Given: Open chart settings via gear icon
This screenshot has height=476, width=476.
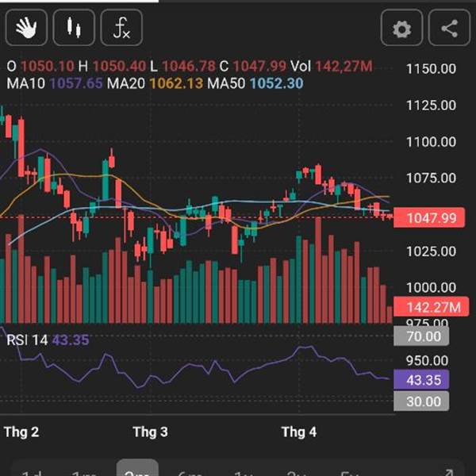Looking at the screenshot, I should (x=401, y=28).
